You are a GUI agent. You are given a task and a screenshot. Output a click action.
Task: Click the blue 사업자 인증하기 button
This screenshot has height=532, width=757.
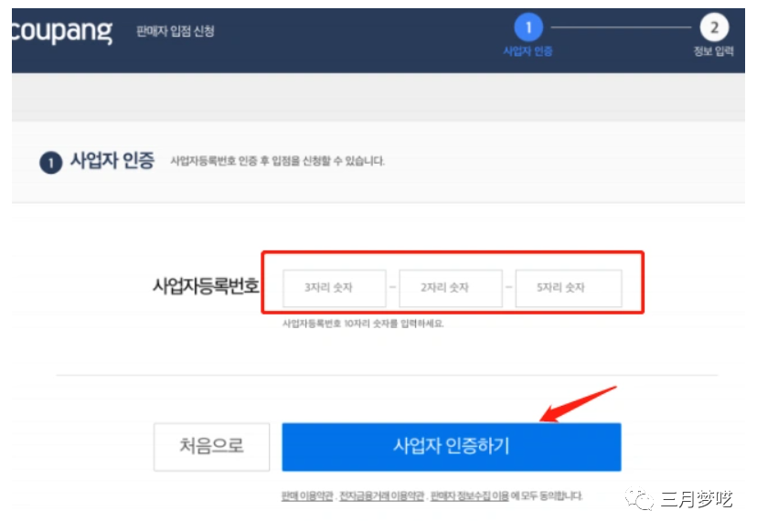452,447
